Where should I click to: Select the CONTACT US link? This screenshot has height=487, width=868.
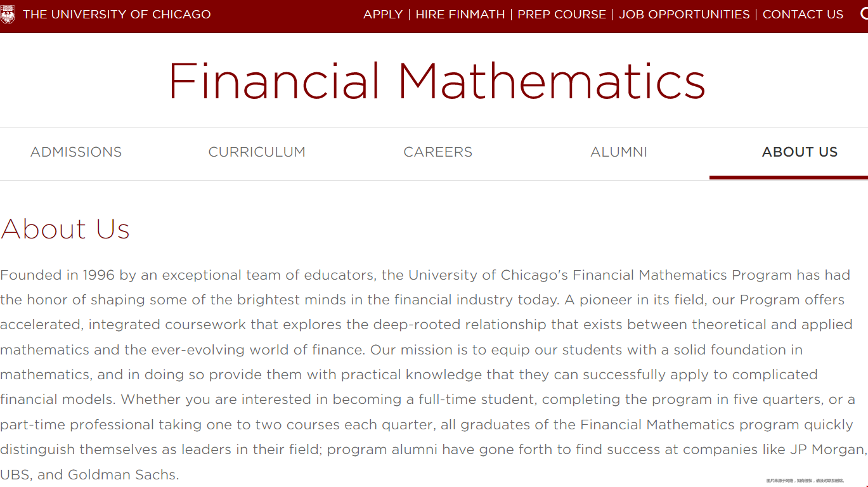[803, 14]
